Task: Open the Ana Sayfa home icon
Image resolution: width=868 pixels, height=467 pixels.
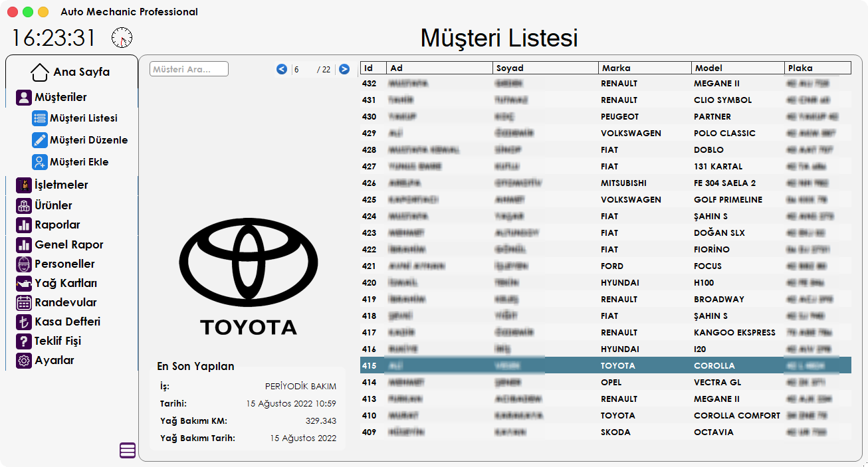Action: [x=40, y=72]
